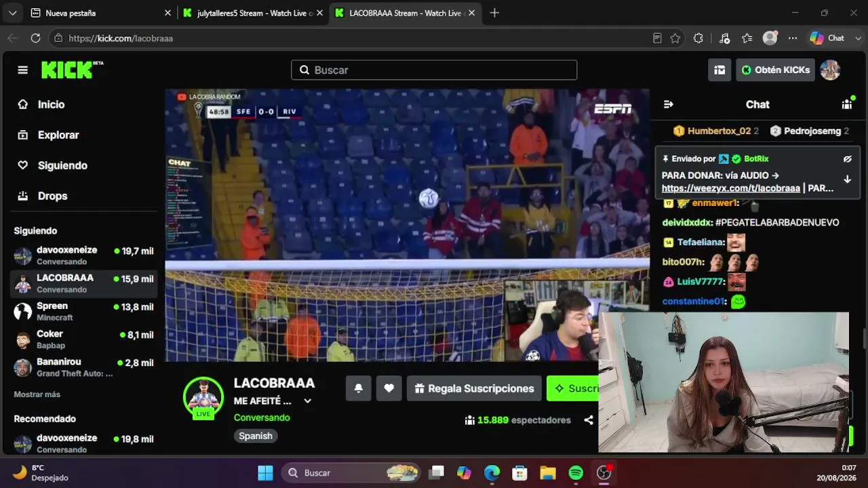This screenshot has height=488, width=868.
Task: Open a new browser tab
Action: tap(494, 13)
